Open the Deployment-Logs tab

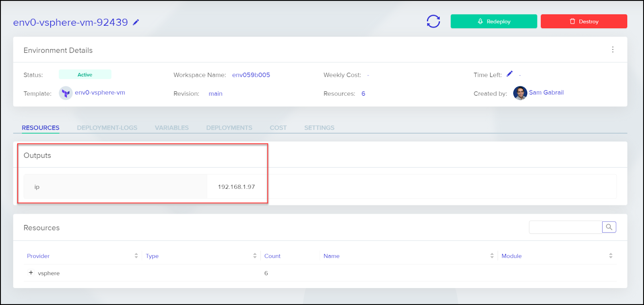click(x=107, y=128)
